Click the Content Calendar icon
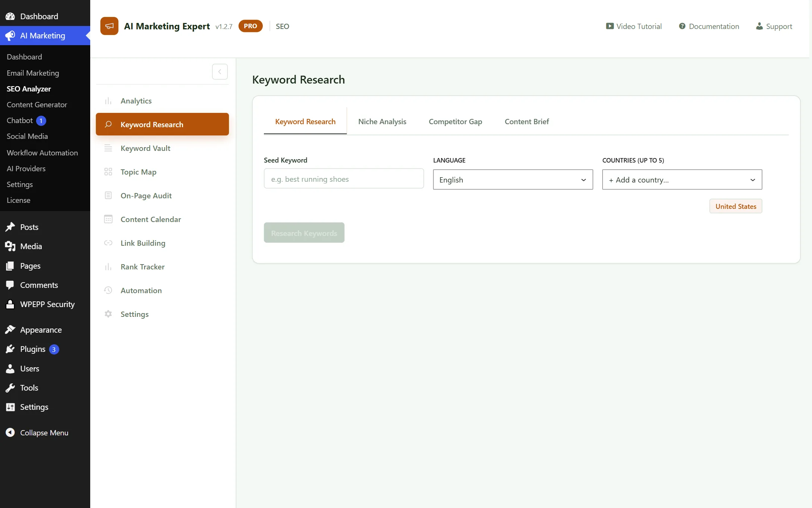 (108, 219)
